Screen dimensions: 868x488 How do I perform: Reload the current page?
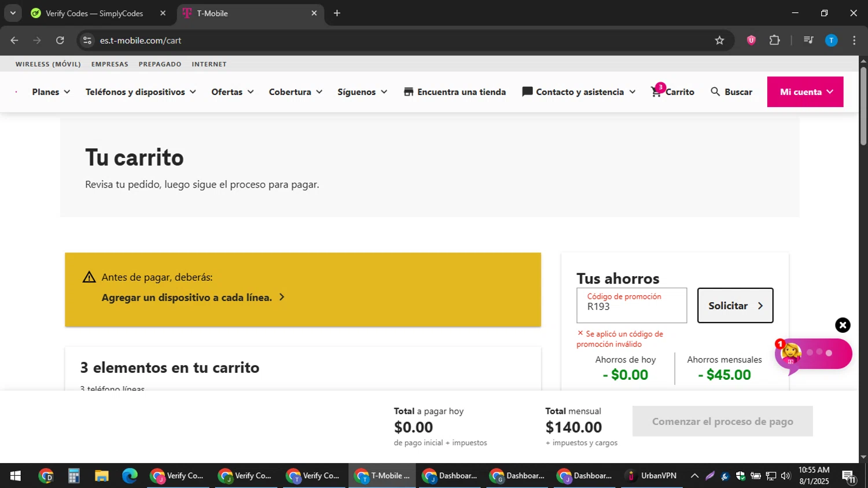(60, 41)
